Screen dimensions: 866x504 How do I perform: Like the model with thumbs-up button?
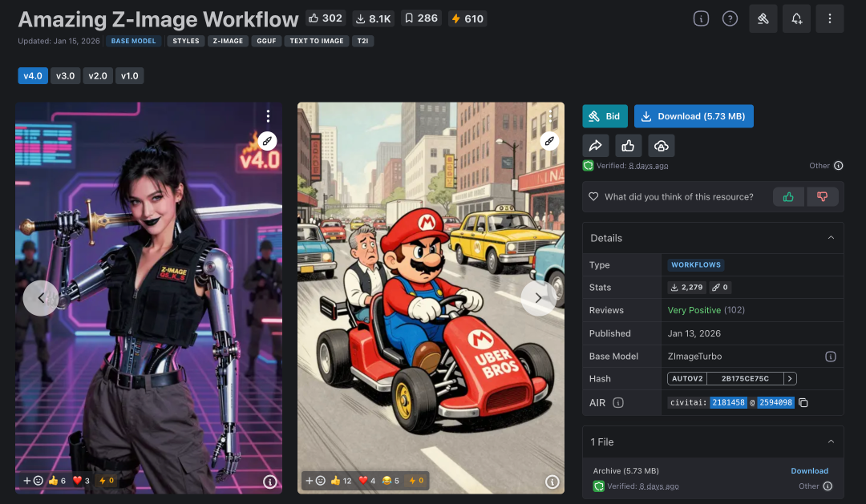628,146
